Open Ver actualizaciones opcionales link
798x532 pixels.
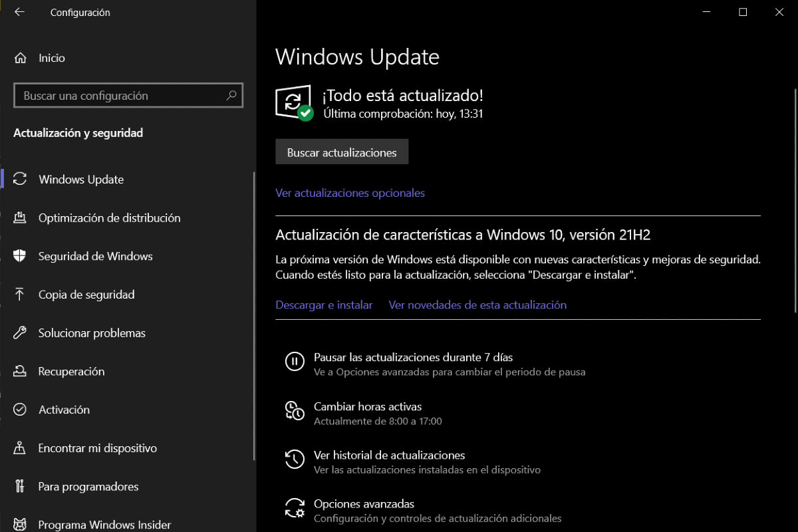(x=350, y=193)
